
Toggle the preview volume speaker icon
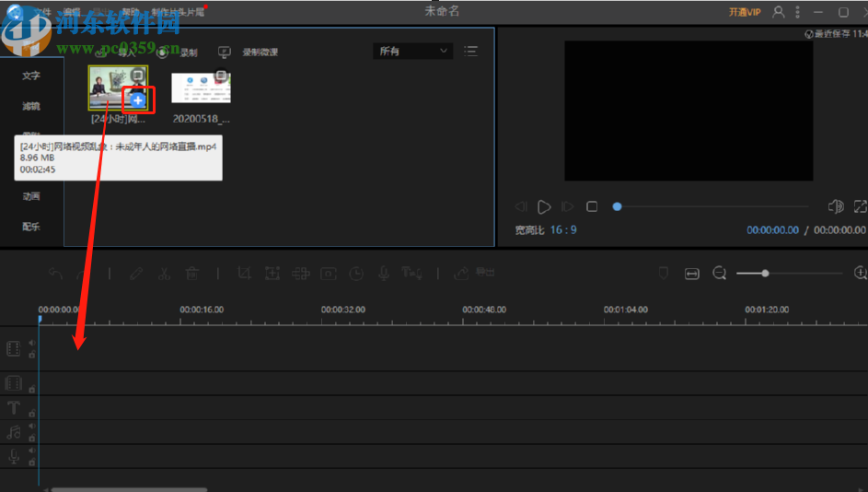pyautogui.click(x=835, y=206)
